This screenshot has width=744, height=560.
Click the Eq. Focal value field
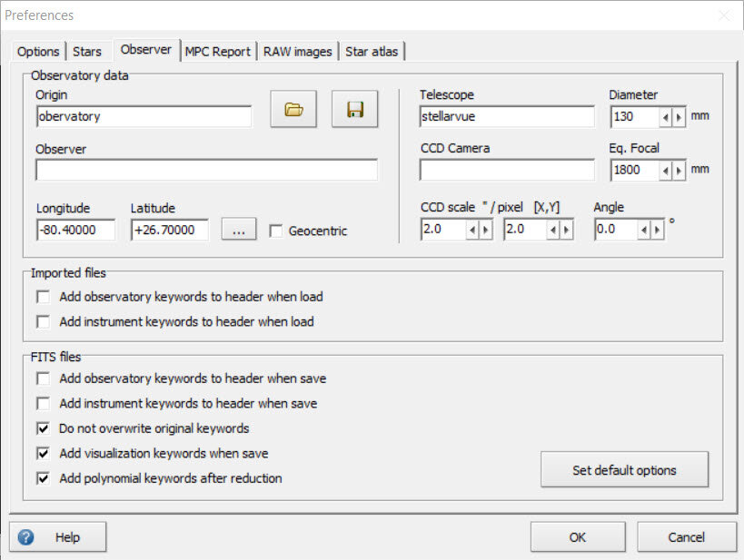(x=635, y=171)
